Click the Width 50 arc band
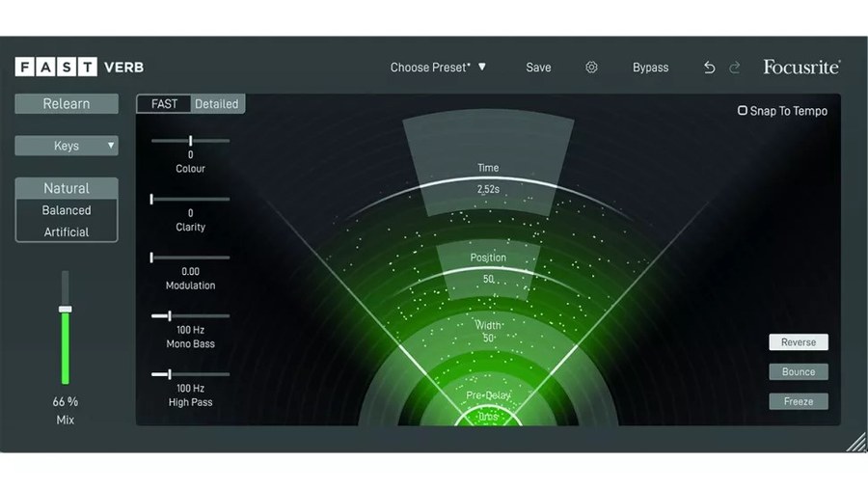Image resolution: width=868 pixels, height=489 pixels. coord(488,332)
